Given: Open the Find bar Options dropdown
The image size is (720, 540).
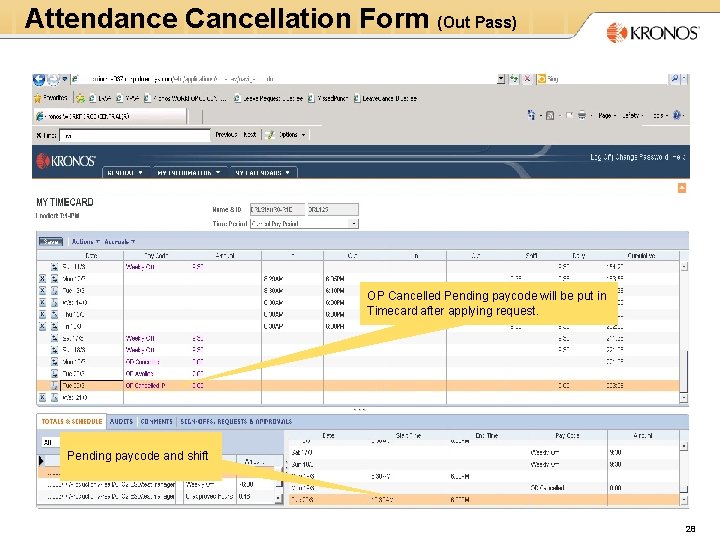Looking at the screenshot, I should [x=291, y=135].
